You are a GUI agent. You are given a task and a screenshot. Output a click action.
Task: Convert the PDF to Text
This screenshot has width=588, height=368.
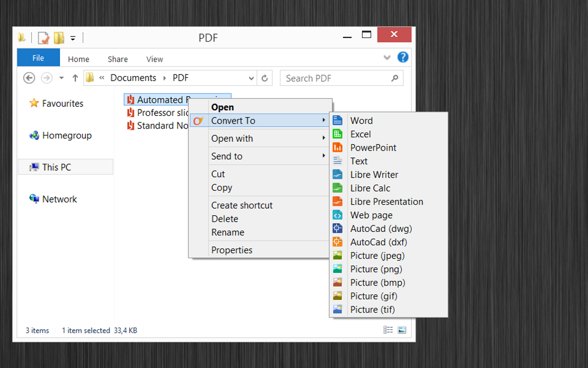point(359,161)
